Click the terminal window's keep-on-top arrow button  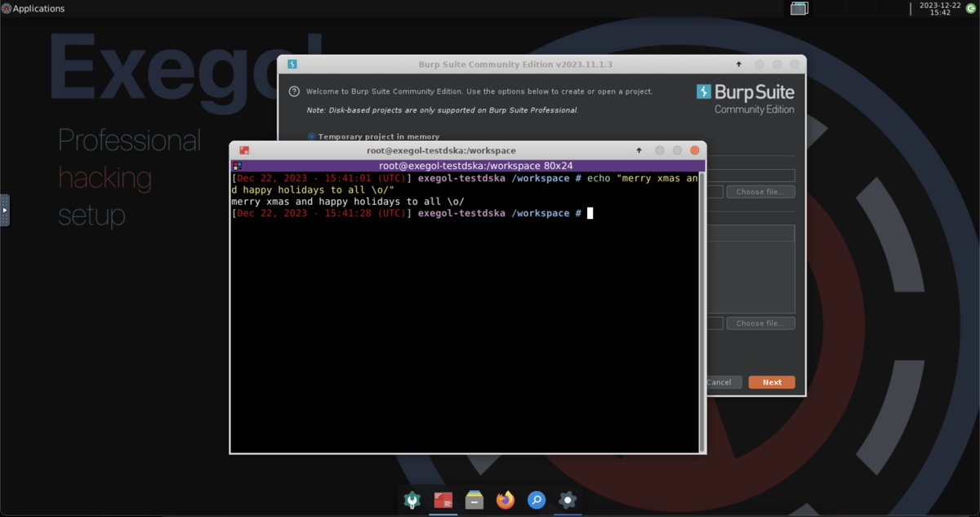click(640, 150)
